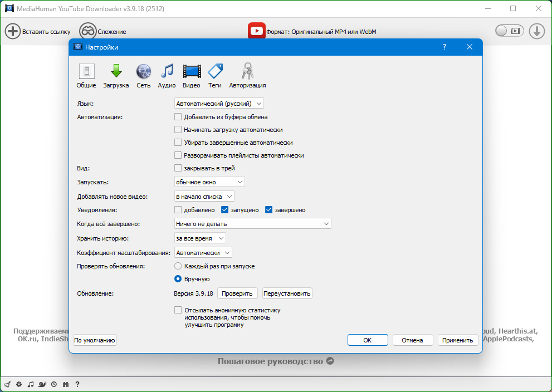The image size is (552, 392).
Task: Open the Сеть settings tab
Action: (x=144, y=76)
